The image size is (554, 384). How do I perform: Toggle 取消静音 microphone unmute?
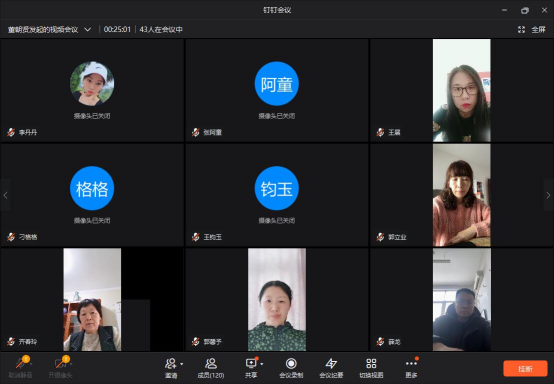coord(20,368)
